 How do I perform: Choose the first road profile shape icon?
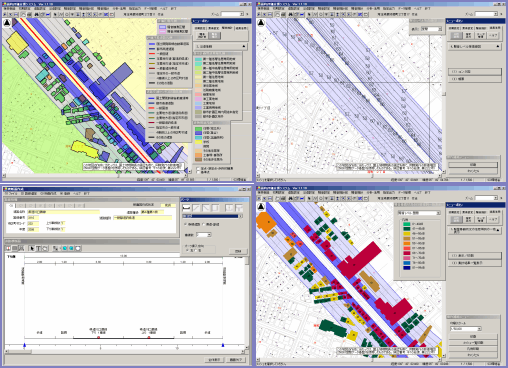click(x=187, y=208)
